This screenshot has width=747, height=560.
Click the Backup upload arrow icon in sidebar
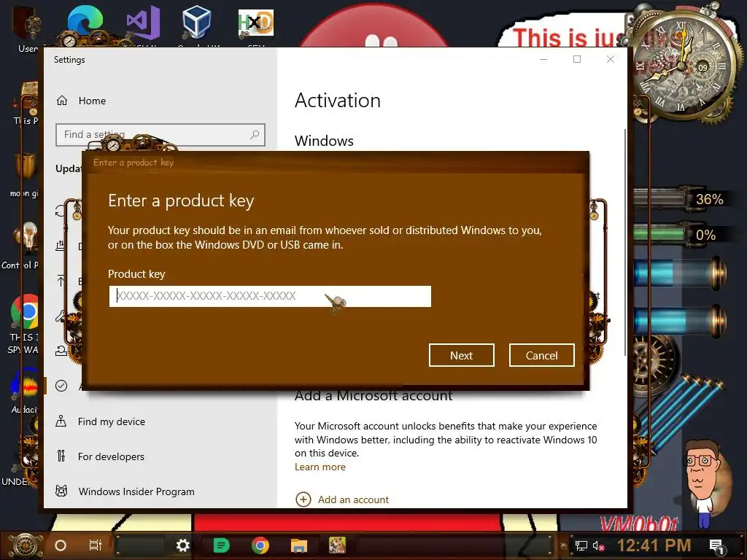[61, 281]
